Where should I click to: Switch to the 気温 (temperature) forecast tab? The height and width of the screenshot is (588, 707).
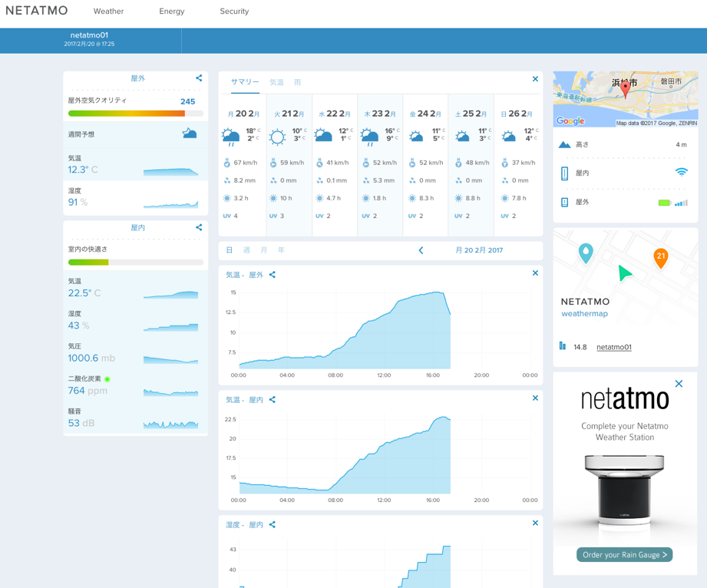(276, 82)
